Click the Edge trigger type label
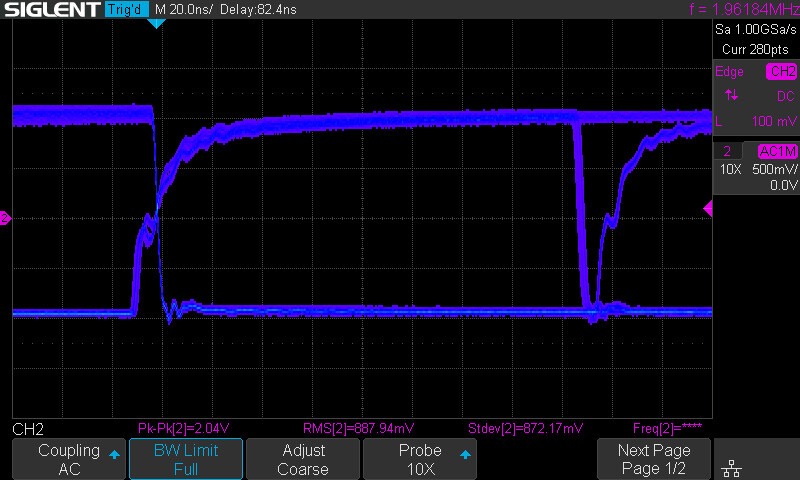 [729, 71]
